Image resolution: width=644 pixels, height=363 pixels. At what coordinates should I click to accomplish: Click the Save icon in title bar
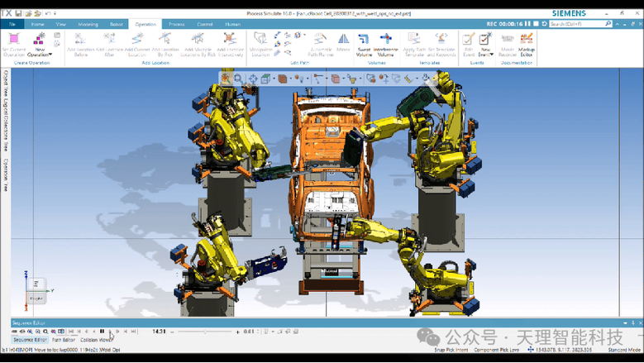pyautogui.click(x=18, y=13)
